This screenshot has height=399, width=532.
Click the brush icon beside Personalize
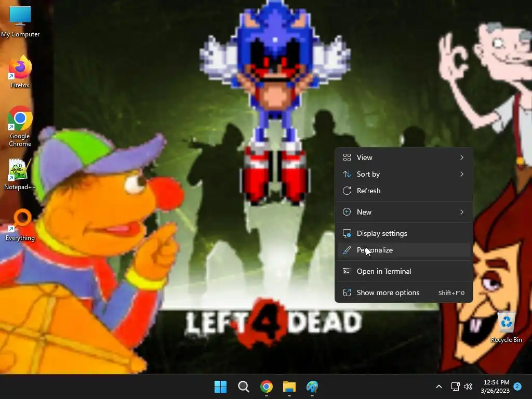(347, 250)
